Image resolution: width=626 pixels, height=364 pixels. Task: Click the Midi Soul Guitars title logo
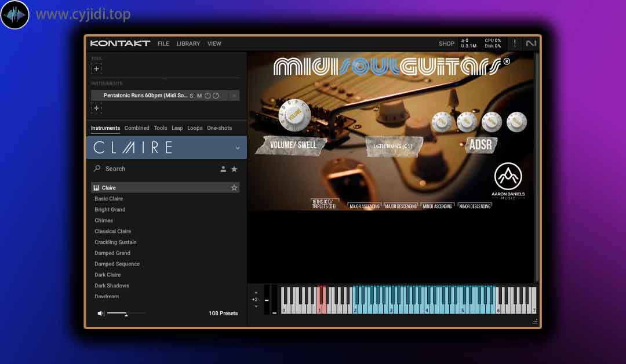pyautogui.click(x=391, y=66)
